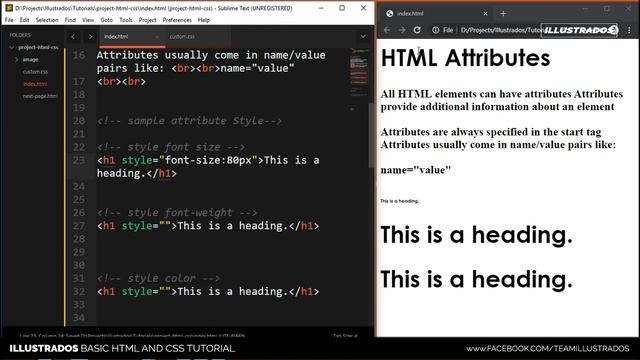
Task: Click the browser back arrow
Action: [x=387, y=30]
